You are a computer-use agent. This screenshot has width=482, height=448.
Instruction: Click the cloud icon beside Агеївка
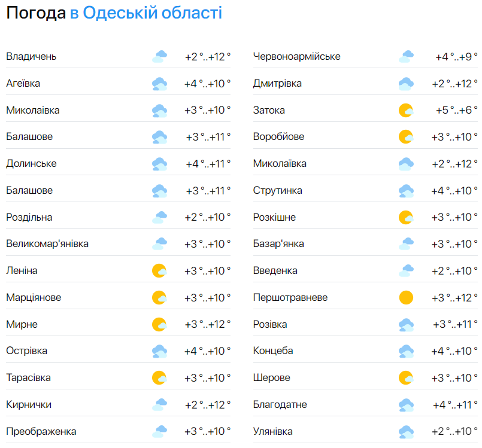(x=159, y=84)
